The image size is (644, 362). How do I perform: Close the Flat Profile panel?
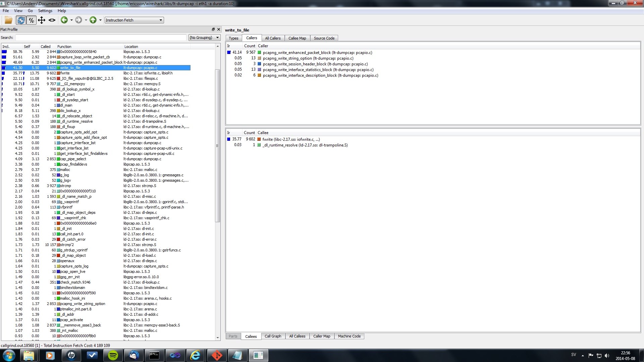219,29
